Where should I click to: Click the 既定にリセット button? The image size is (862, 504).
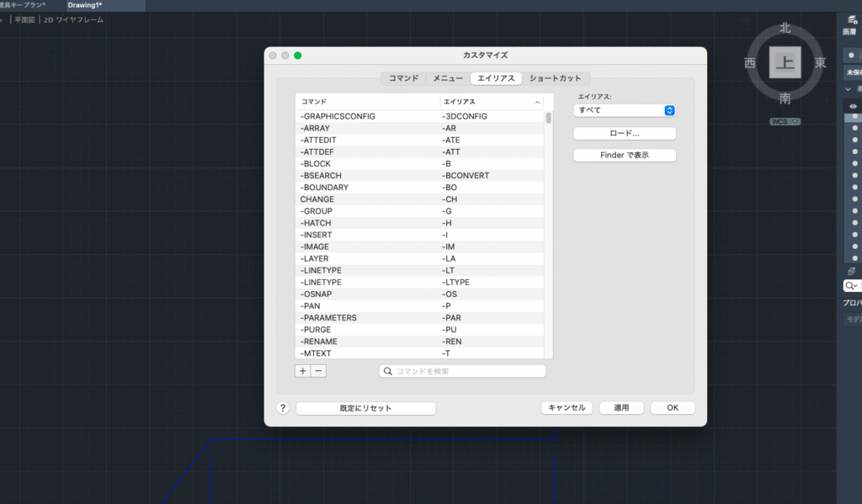tap(365, 408)
